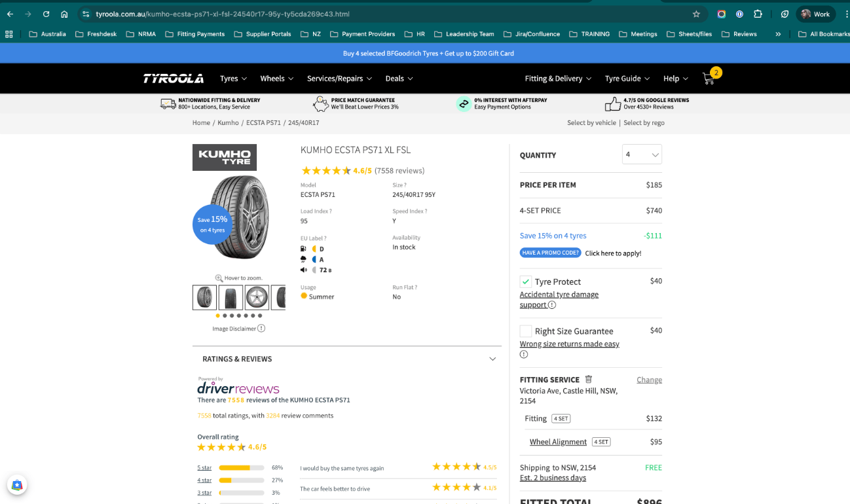Click the second image carousel dot
This screenshot has height=504, width=850.
click(225, 315)
